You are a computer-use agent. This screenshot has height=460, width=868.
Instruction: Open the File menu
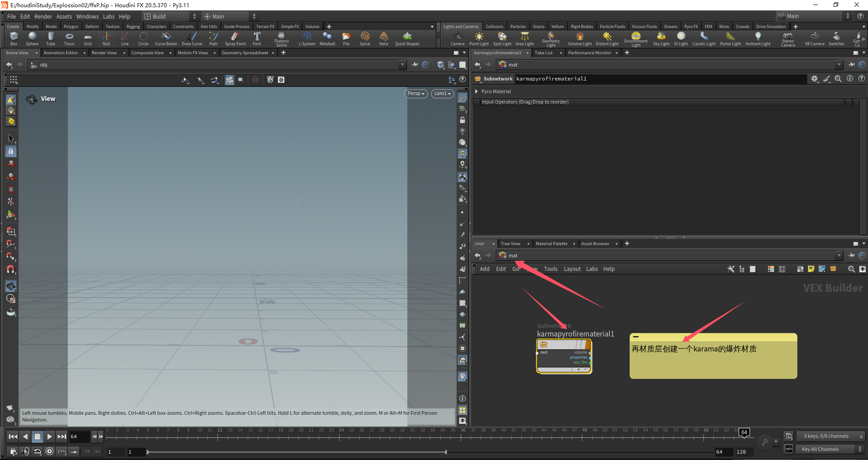point(12,16)
